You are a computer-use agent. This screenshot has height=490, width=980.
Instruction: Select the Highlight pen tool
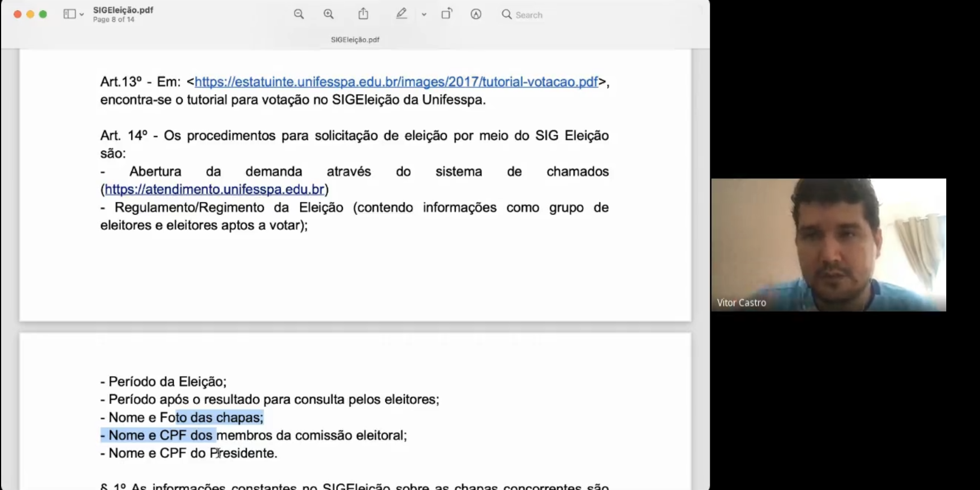tap(401, 14)
